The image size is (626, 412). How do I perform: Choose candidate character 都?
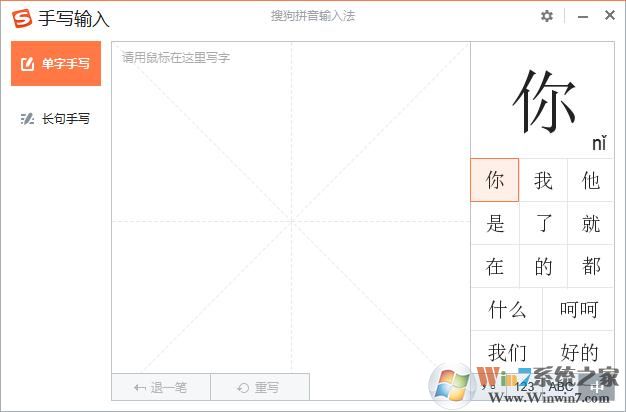point(590,266)
